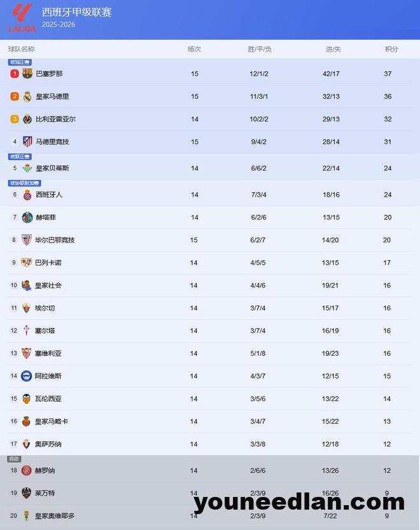This screenshot has height=530, width=420.
Task: Click the 场次 column header
Action: pos(194,49)
